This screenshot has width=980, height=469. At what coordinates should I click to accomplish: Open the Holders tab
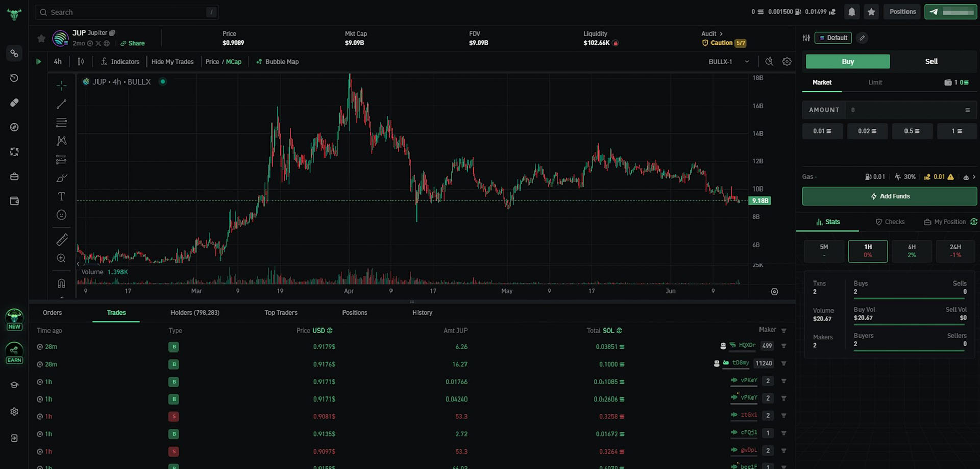[195, 313]
